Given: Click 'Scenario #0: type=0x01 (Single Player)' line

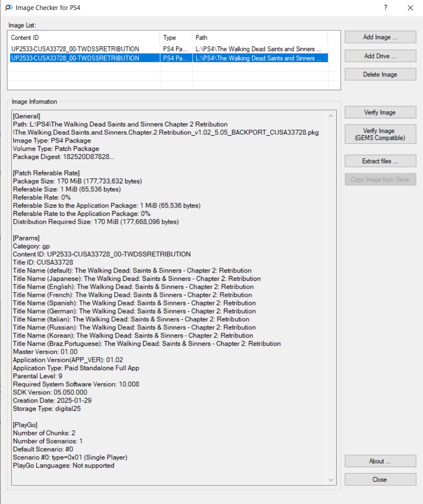Looking at the screenshot, I should point(70,457).
